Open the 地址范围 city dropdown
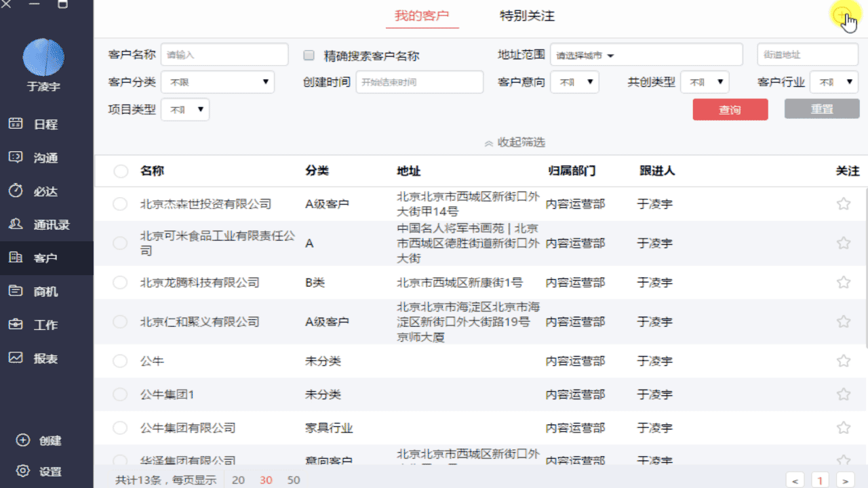The height and width of the screenshot is (488, 868). click(585, 56)
